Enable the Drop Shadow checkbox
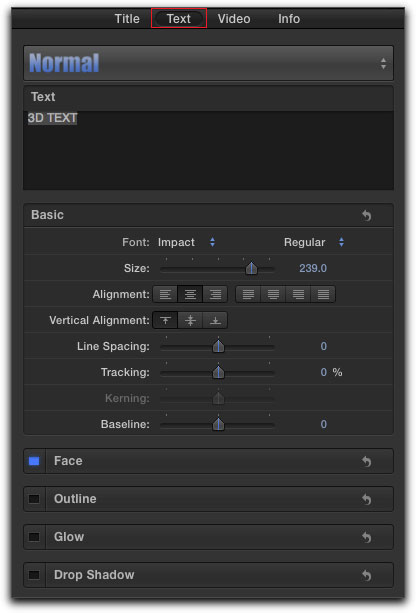 (34, 575)
